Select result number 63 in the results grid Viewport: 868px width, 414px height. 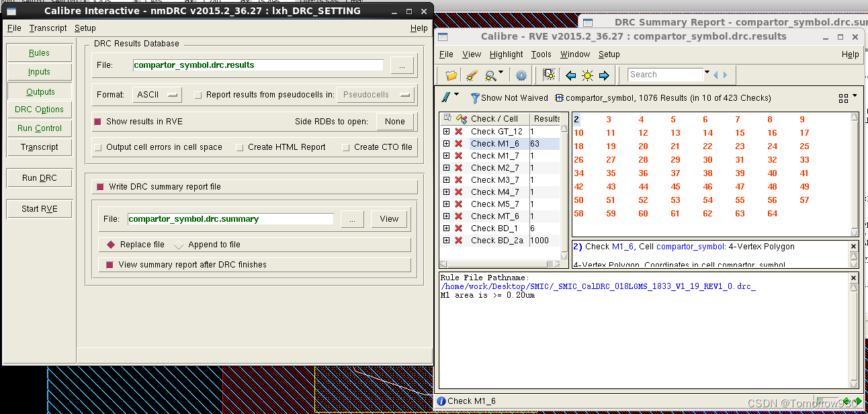coord(740,213)
